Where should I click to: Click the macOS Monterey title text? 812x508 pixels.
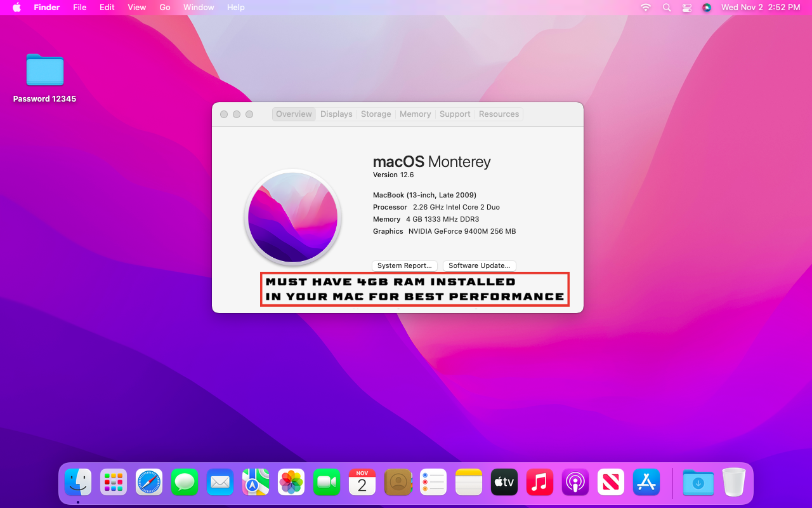pyautogui.click(x=432, y=161)
